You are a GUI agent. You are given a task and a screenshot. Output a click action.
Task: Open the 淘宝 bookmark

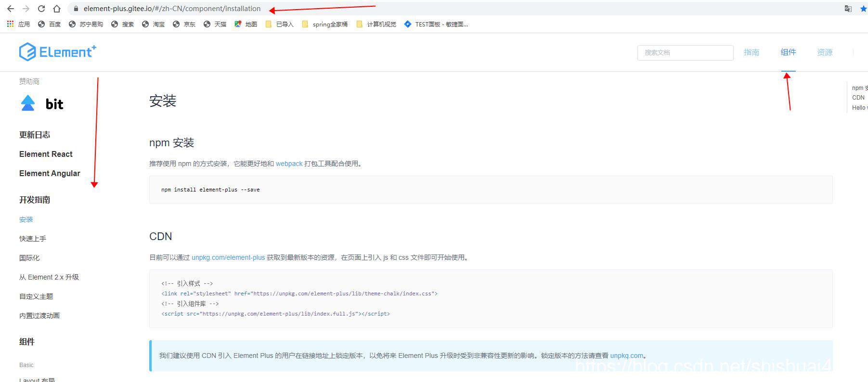[153, 24]
